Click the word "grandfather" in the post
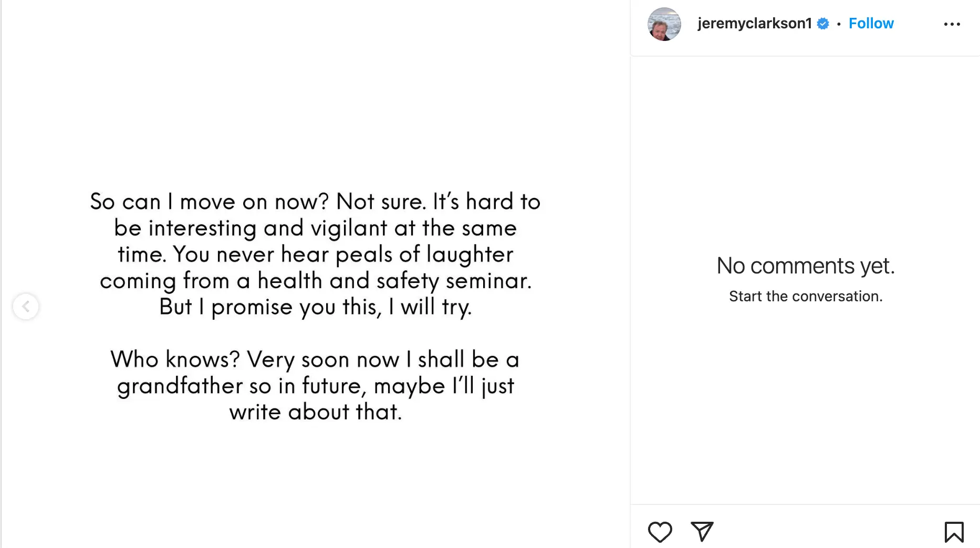 pyautogui.click(x=180, y=386)
